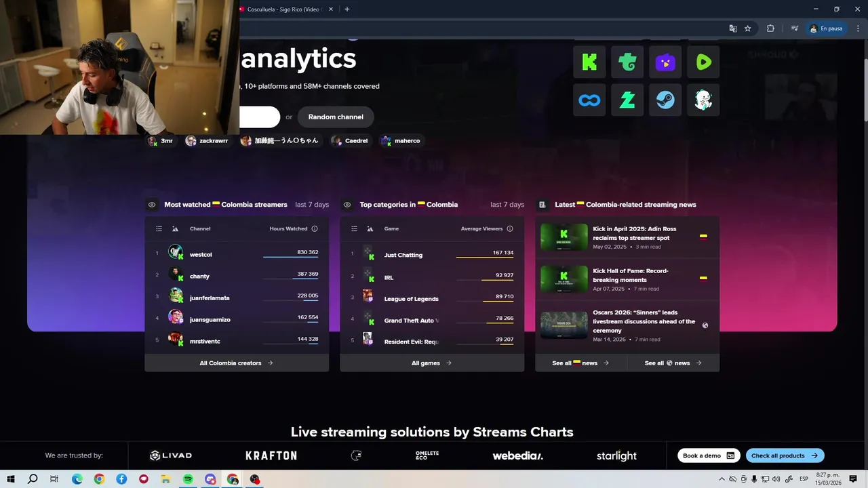Open the Windows Start menu
This screenshot has width=868, height=488.
[x=11, y=479]
